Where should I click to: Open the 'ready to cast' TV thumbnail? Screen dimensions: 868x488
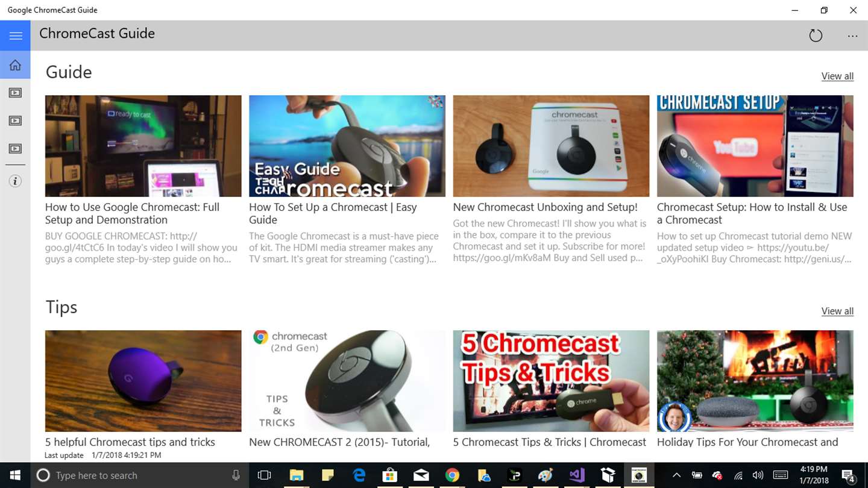(x=143, y=146)
